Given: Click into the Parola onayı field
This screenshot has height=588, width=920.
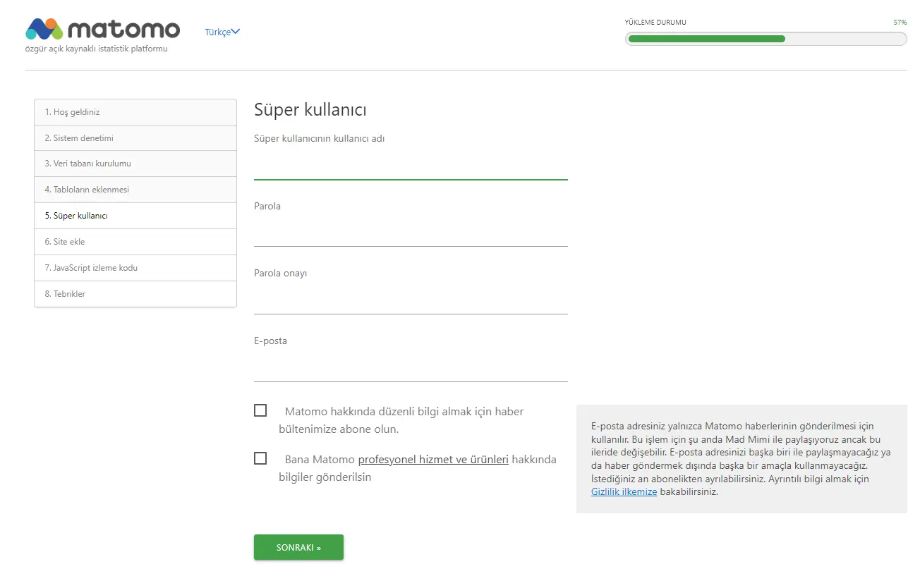Looking at the screenshot, I should pyautogui.click(x=411, y=301).
